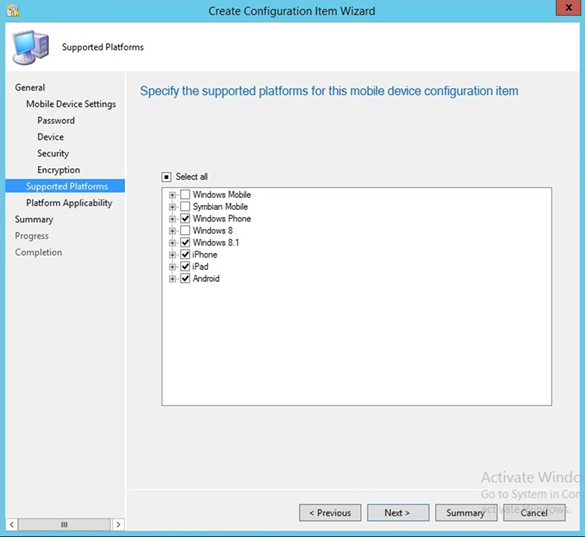
Task: Open the Password step in sidebar
Action: [x=56, y=120]
